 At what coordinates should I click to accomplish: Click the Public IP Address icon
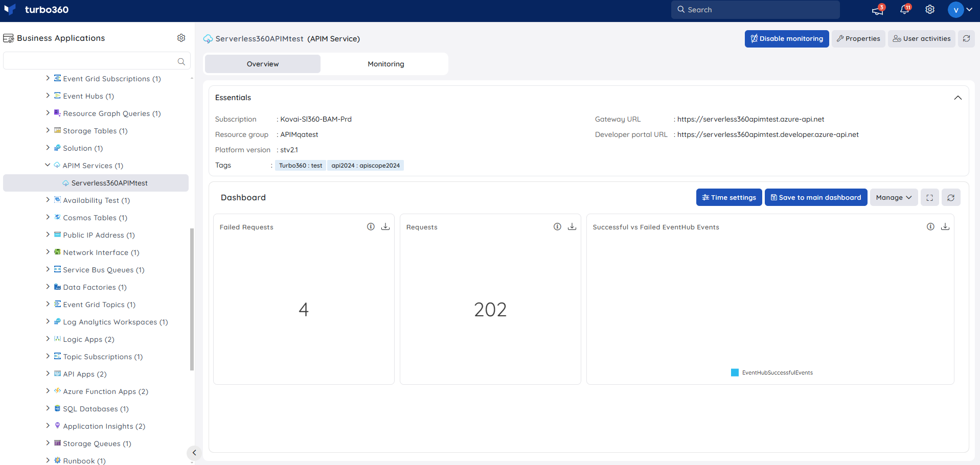57,235
